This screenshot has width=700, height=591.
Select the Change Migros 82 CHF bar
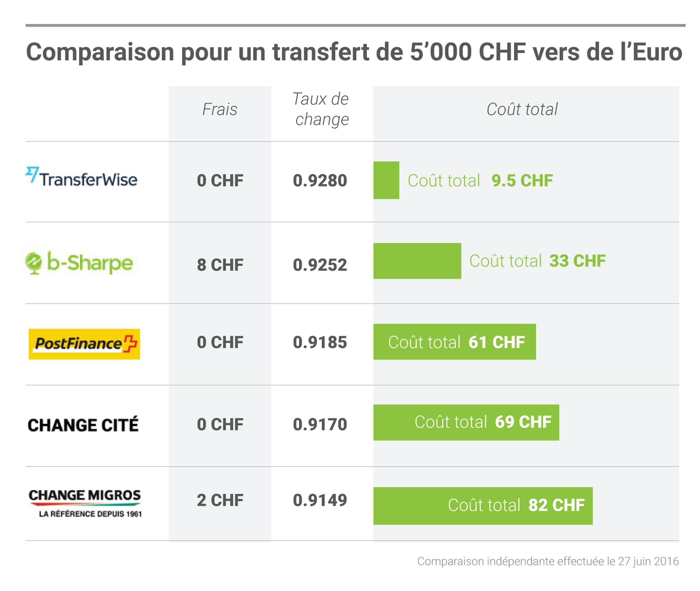point(482,505)
